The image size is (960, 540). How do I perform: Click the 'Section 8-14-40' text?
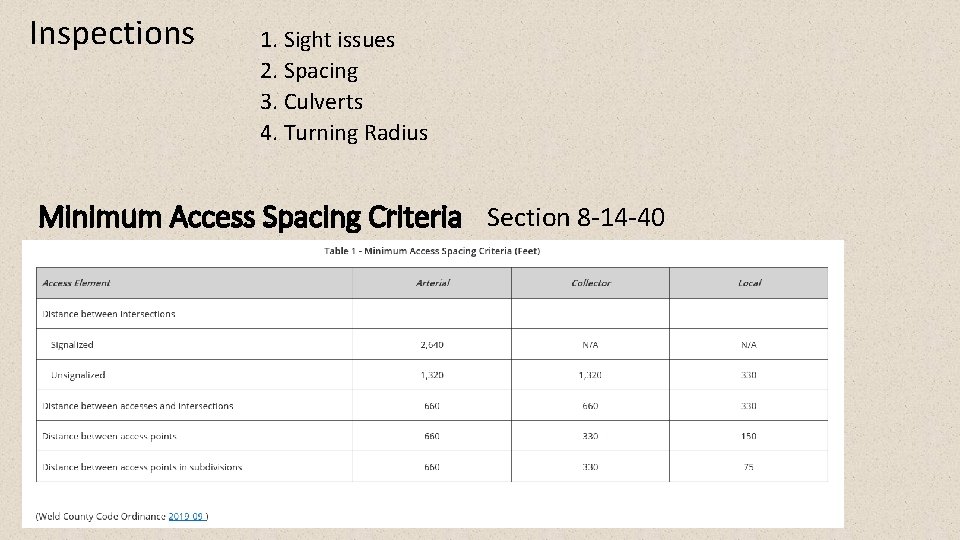click(x=576, y=217)
